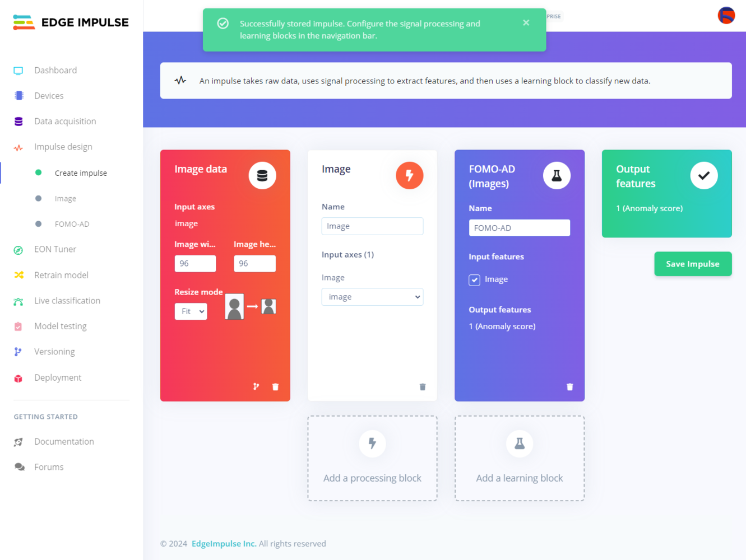Screen dimensions: 746x560
Task: Open Documentation link
Action: (64, 441)
